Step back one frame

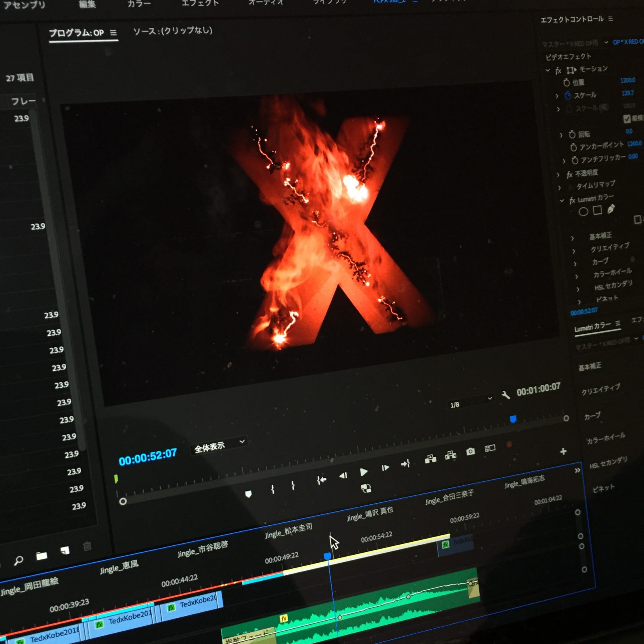click(343, 476)
